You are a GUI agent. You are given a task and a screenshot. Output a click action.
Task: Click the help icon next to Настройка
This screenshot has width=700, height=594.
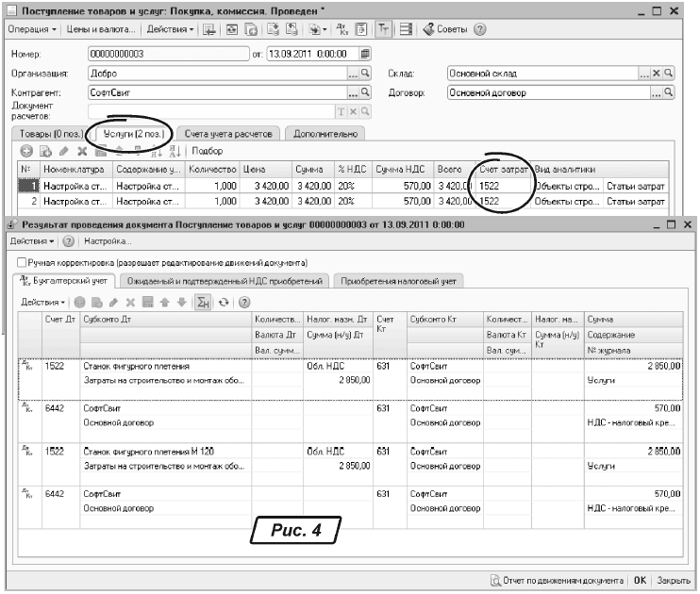click(68, 242)
